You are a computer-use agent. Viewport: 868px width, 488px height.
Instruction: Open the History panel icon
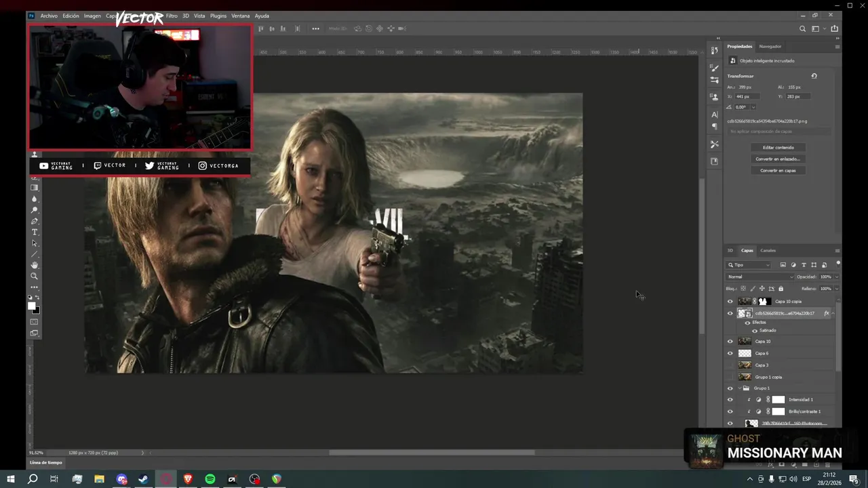(714, 51)
